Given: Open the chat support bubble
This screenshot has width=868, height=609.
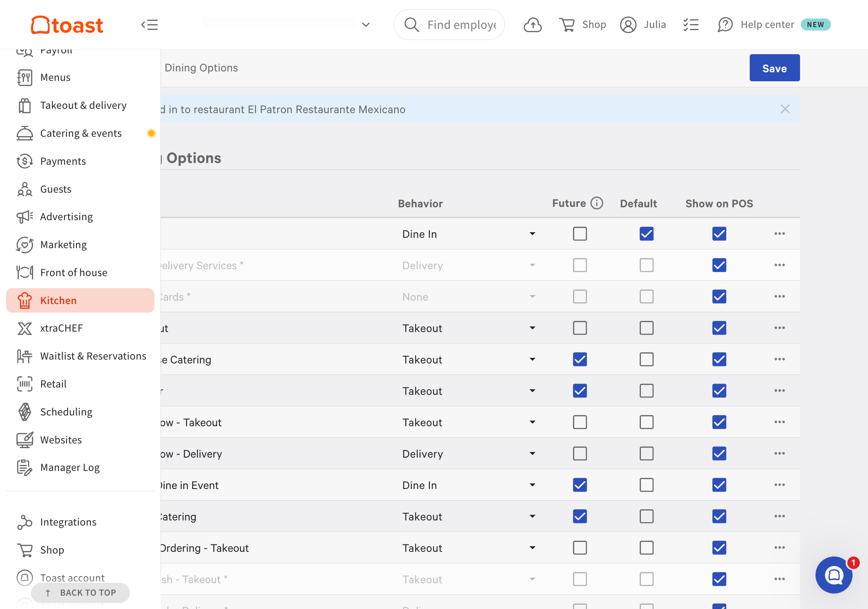Looking at the screenshot, I should click(x=834, y=575).
